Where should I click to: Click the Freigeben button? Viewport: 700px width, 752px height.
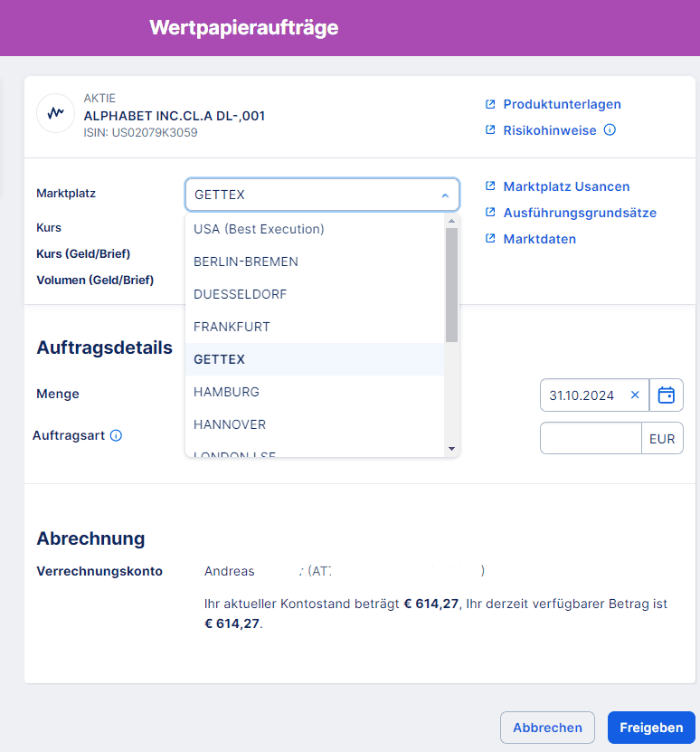click(651, 728)
